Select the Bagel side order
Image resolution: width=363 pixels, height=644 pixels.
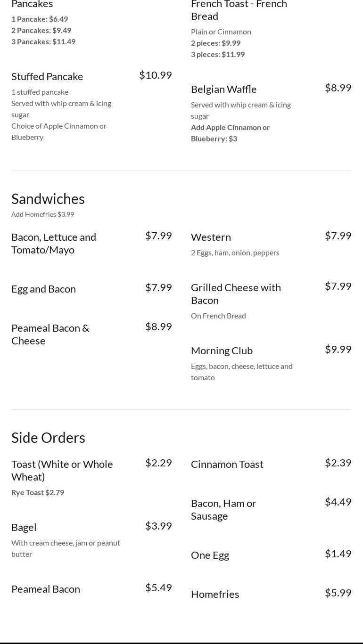tap(24, 527)
